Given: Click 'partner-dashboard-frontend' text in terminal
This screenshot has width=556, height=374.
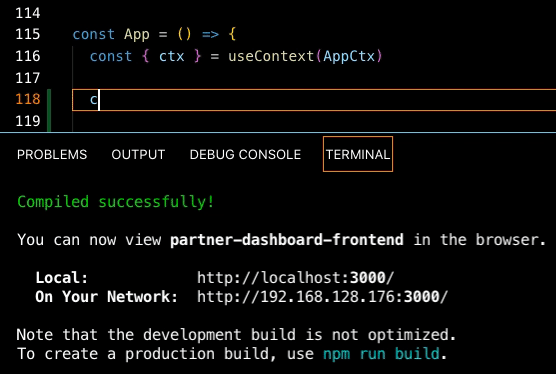Looking at the screenshot, I should pos(287,240).
